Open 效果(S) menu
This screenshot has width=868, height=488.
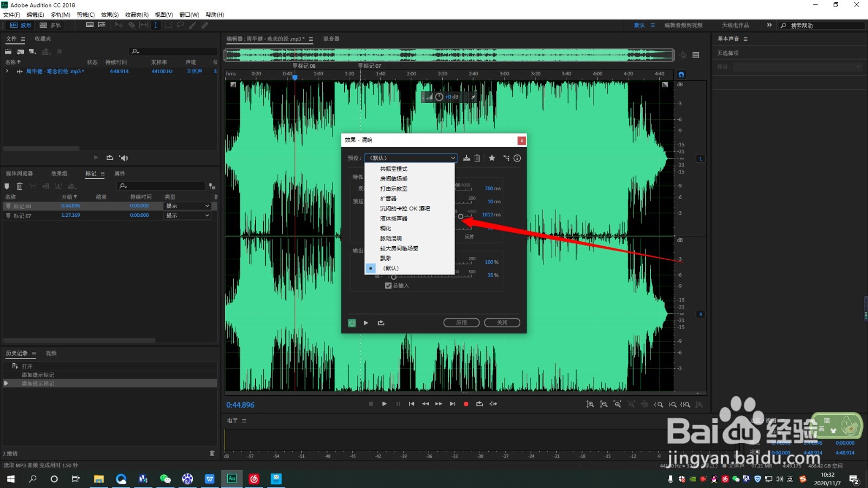tap(110, 15)
